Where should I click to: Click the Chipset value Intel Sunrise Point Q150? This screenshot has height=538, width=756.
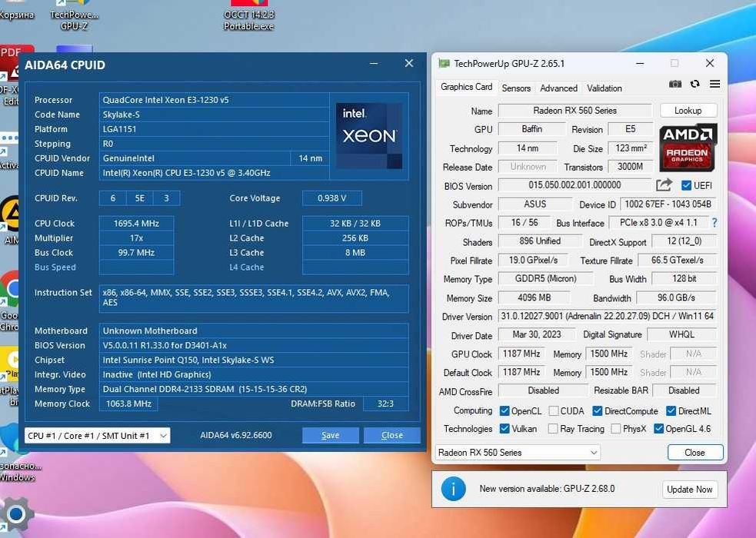click(254, 360)
